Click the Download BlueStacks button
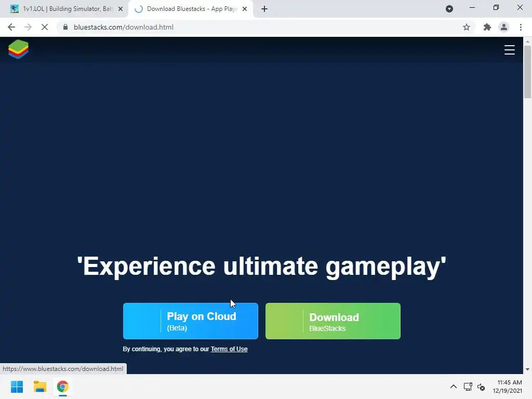Viewport: 532px width, 399px height. 333,321
